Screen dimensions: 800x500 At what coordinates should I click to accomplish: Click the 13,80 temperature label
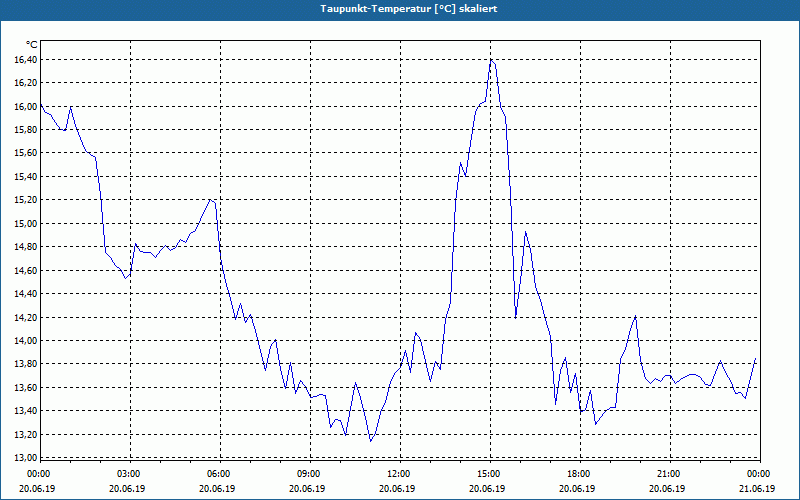tap(25, 364)
